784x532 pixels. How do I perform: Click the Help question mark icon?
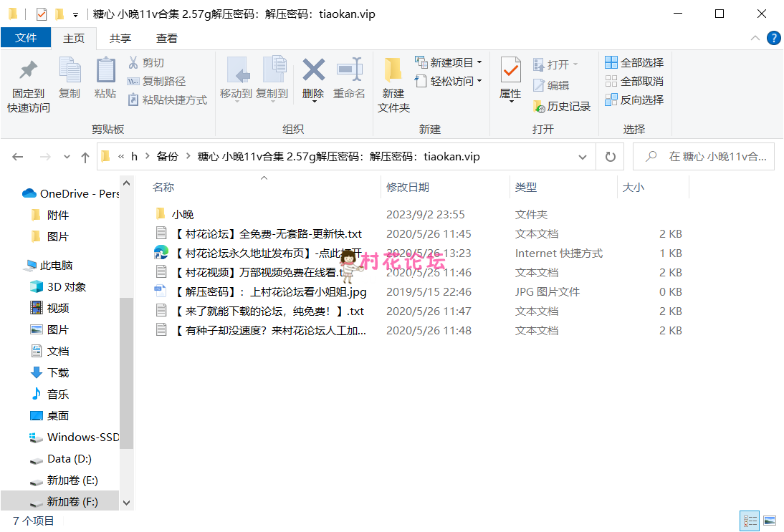(x=773, y=39)
